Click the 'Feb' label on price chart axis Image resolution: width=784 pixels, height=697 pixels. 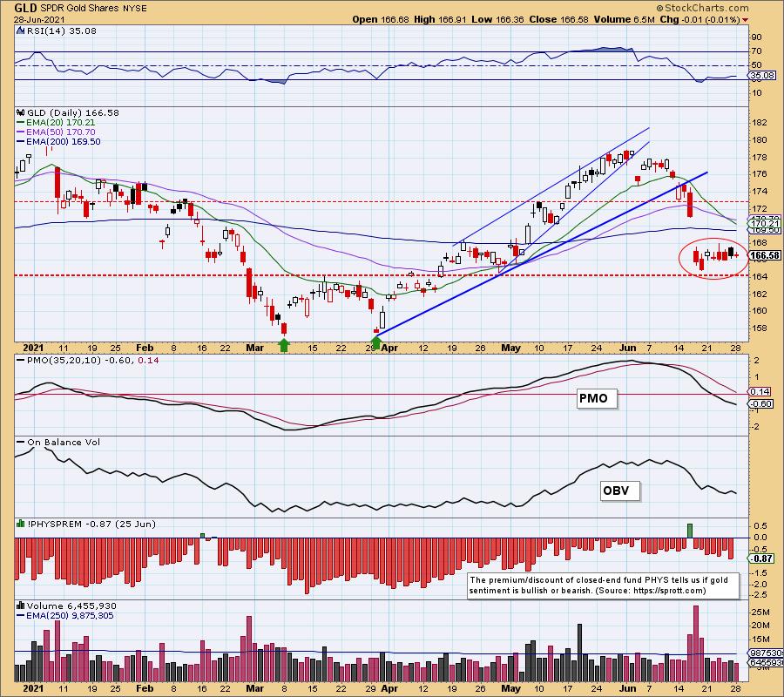[145, 348]
